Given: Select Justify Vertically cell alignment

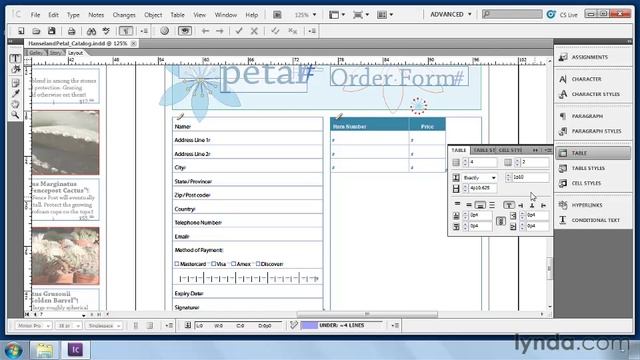Looking at the screenshot, I should pyautogui.click(x=491, y=204).
